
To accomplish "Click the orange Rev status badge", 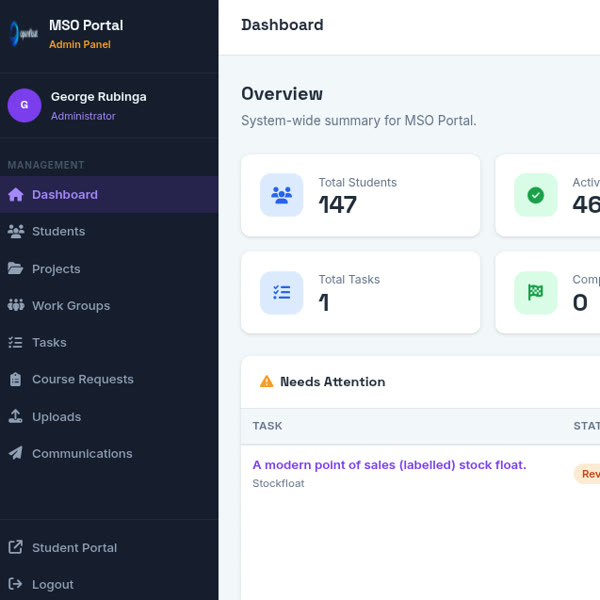I will [x=587, y=474].
